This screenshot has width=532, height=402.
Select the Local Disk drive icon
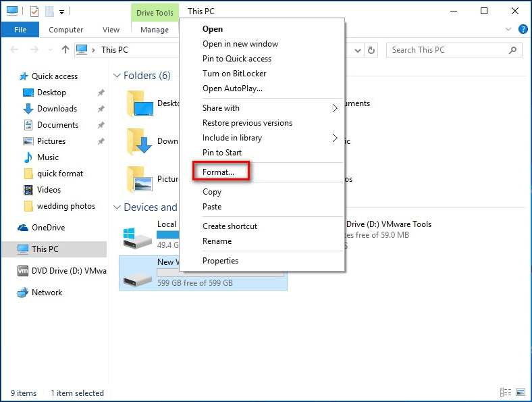point(138,238)
